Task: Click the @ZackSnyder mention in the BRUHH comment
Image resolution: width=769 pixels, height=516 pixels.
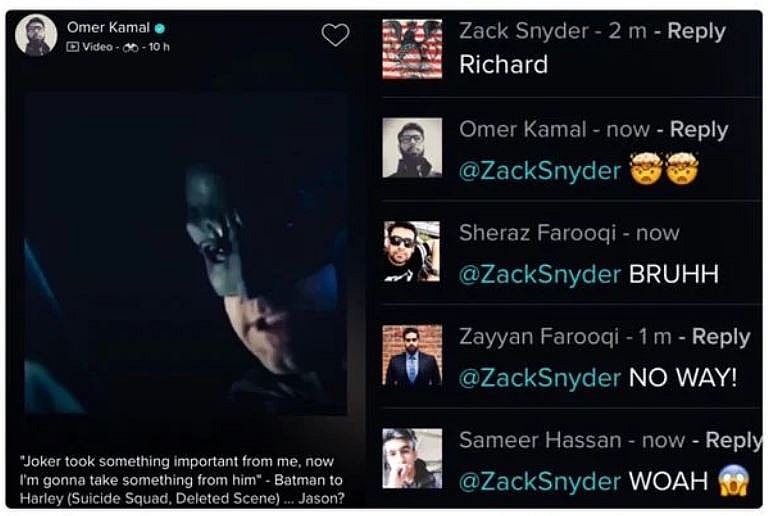Action: (x=540, y=274)
